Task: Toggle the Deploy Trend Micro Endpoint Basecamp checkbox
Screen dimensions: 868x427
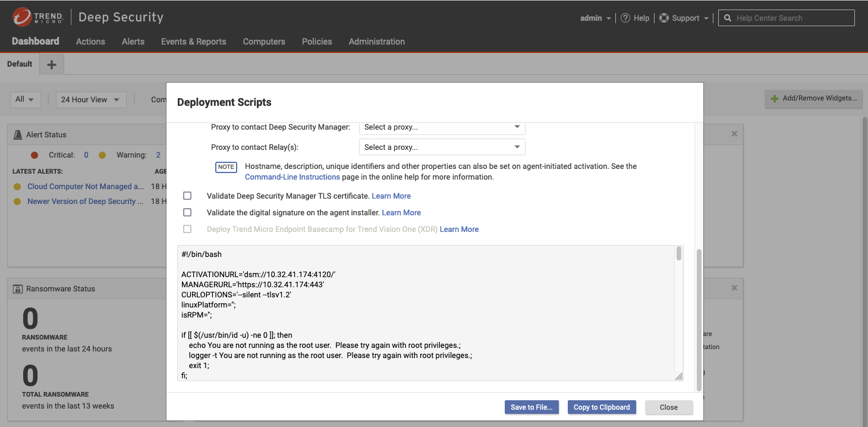Action: pos(187,229)
